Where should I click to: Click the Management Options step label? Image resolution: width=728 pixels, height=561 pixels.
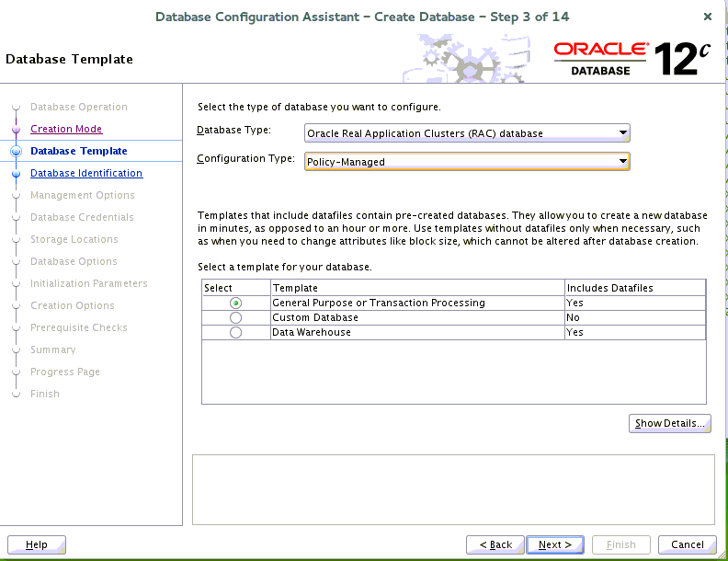[83, 195]
